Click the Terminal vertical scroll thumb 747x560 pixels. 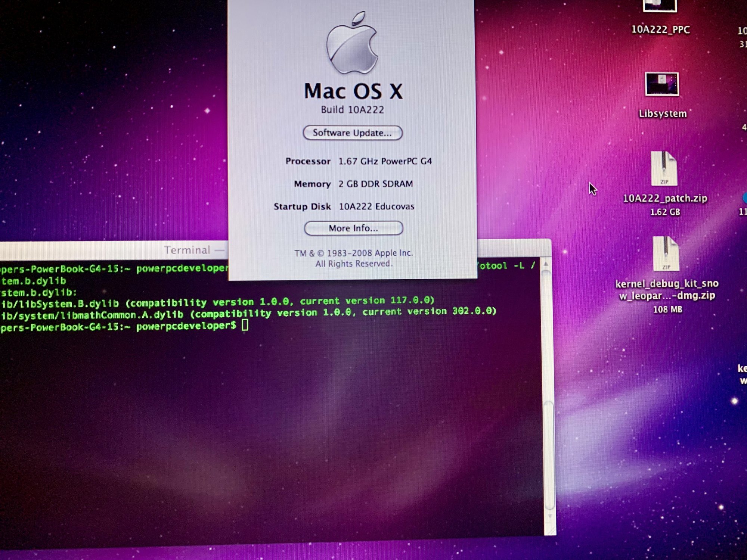click(x=549, y=455)
